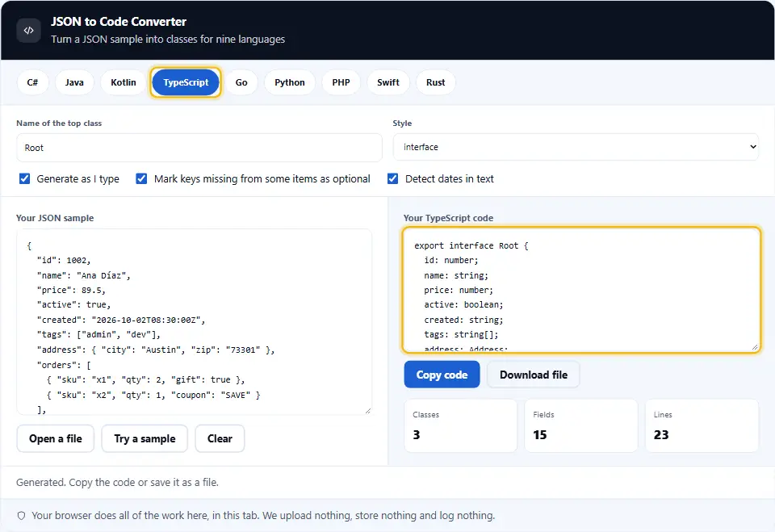Screen dimensions: 775x532
Task: Toggle Detect dates in text checkbox
Action: (392, 178)
